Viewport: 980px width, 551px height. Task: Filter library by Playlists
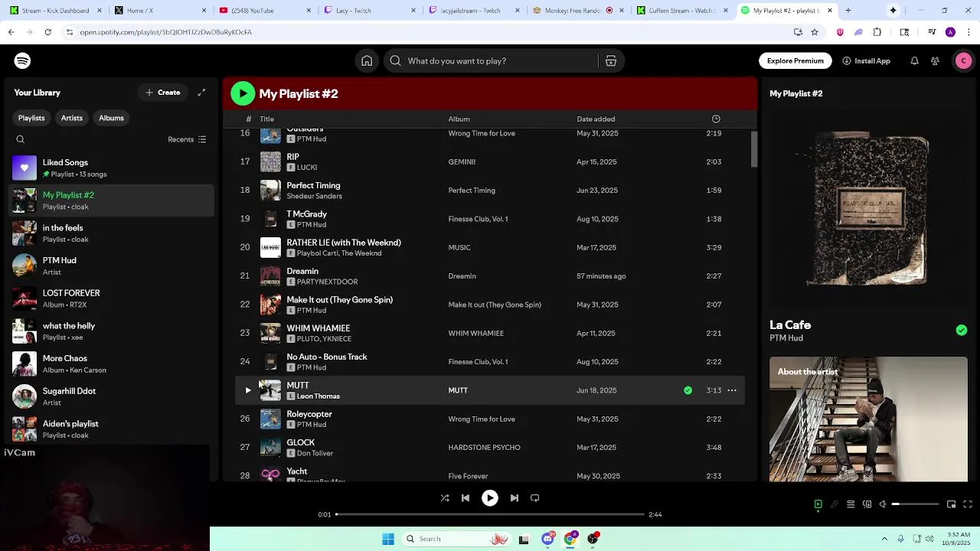click(31, 118)
